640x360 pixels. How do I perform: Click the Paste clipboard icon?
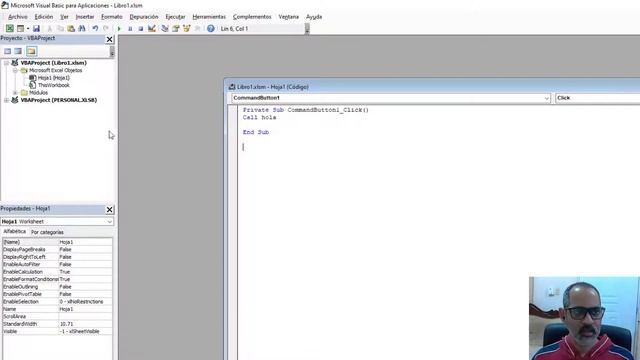[71, 29]
